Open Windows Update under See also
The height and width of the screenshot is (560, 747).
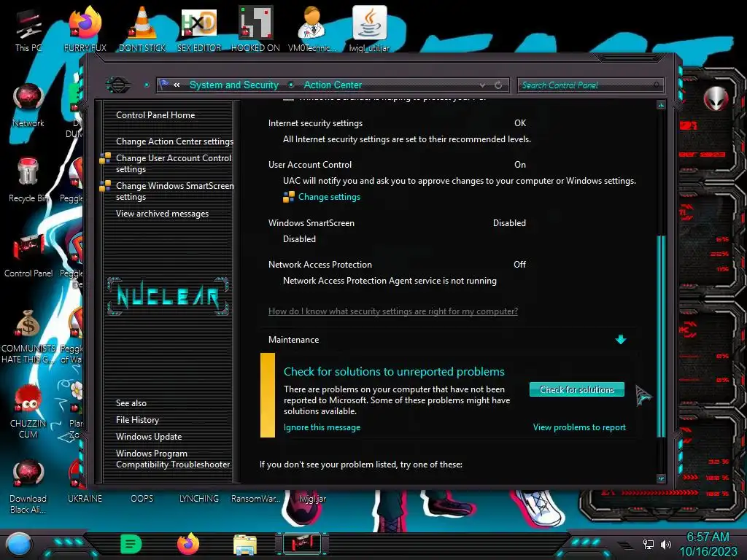coord(149,437)
